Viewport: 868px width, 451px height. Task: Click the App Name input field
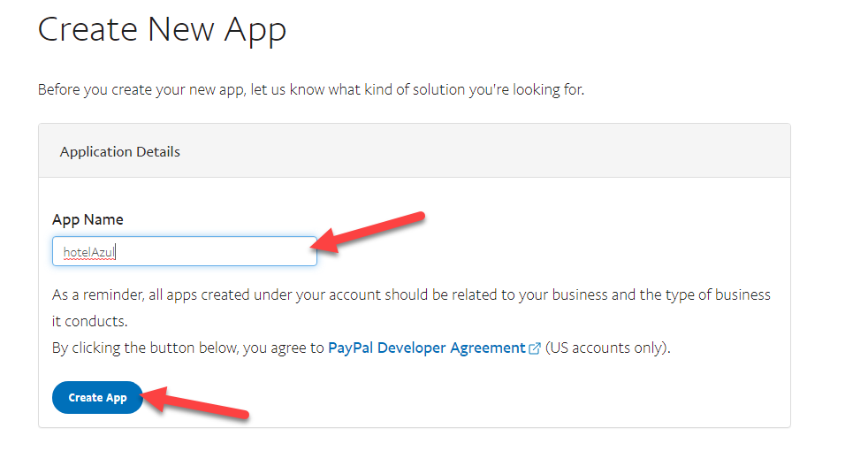[184, 251]
